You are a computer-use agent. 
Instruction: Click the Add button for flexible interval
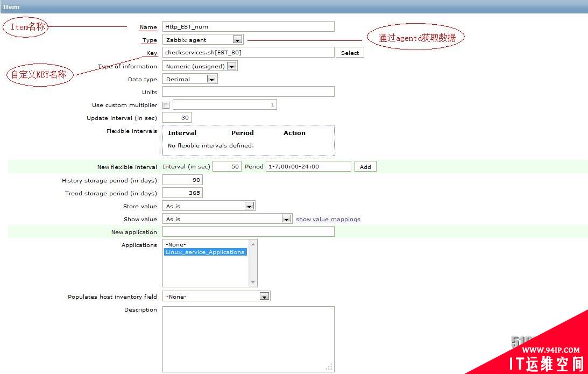click(x=365, y=167)
